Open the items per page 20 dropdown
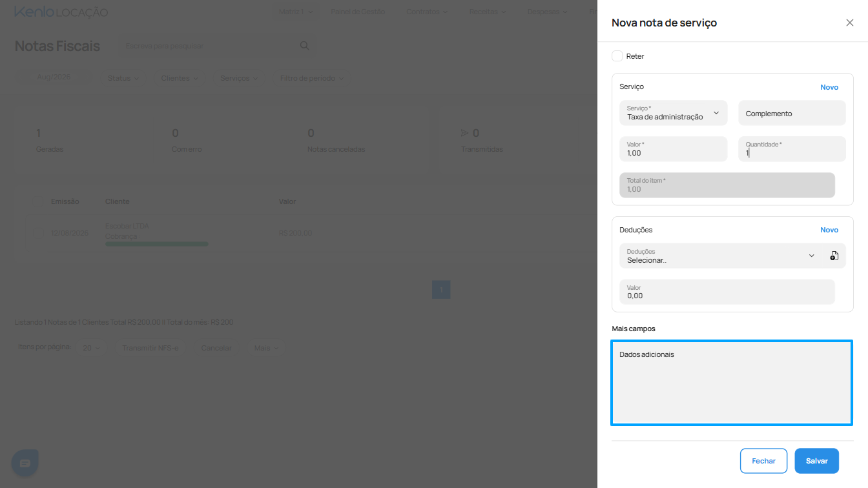Viewport: 868px width, 488px height. click(91, 348)
